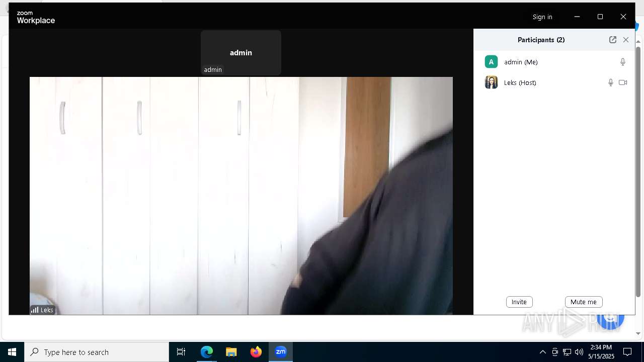This screenshot has width=644, height=362.
Task: Click Leks (Host) microphone icon
Action: coord(610,82)
